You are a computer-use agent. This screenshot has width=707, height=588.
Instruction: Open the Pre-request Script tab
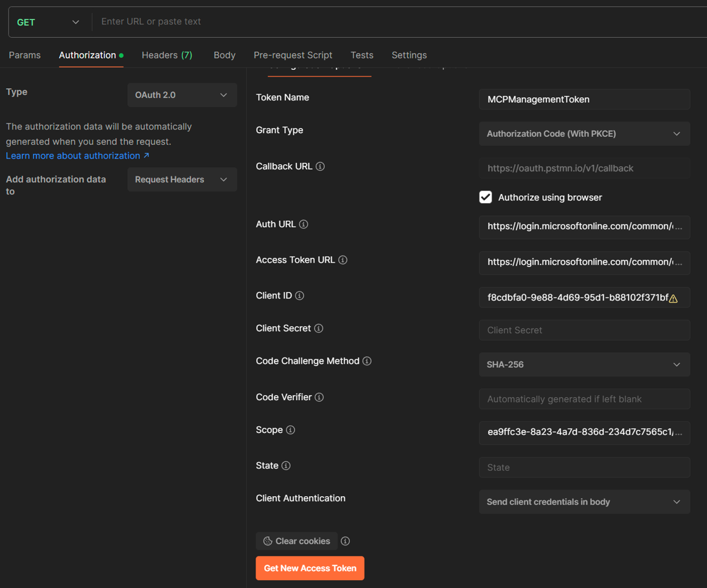point(293,55)
